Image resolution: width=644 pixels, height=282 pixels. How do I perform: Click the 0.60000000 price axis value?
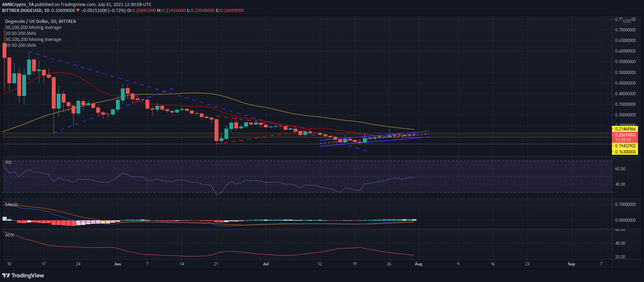[x=625, y=51]
